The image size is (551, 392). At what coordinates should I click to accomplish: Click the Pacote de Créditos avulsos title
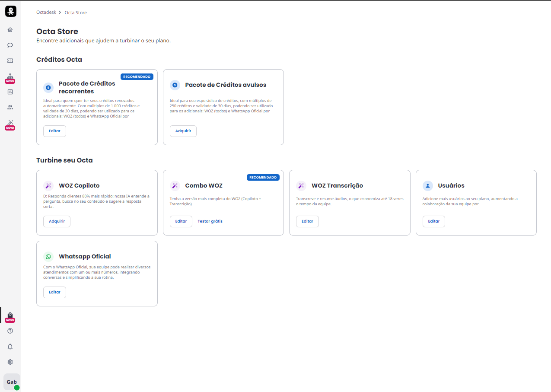point(226,85)
